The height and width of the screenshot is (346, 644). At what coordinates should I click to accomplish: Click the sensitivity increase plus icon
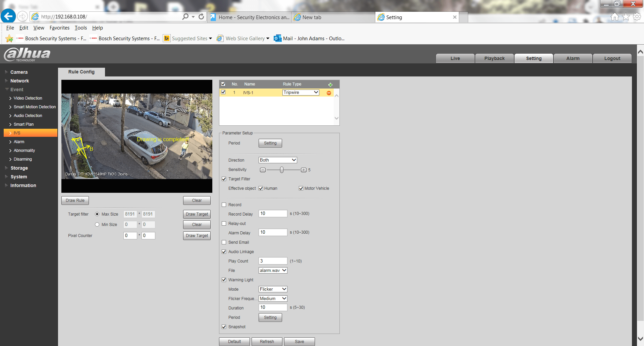pyautogui.click(x=304, y=170)
